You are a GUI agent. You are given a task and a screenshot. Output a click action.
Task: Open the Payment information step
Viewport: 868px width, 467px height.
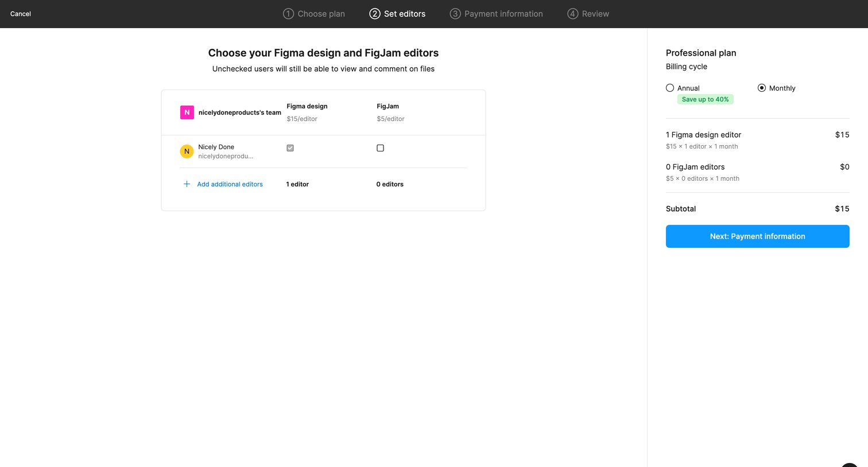496,14
